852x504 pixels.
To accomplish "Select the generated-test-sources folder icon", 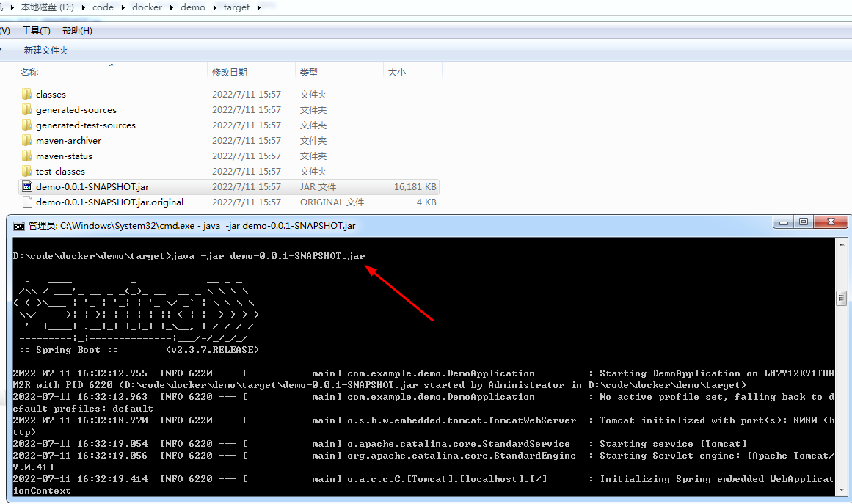I will coord(26,125).
